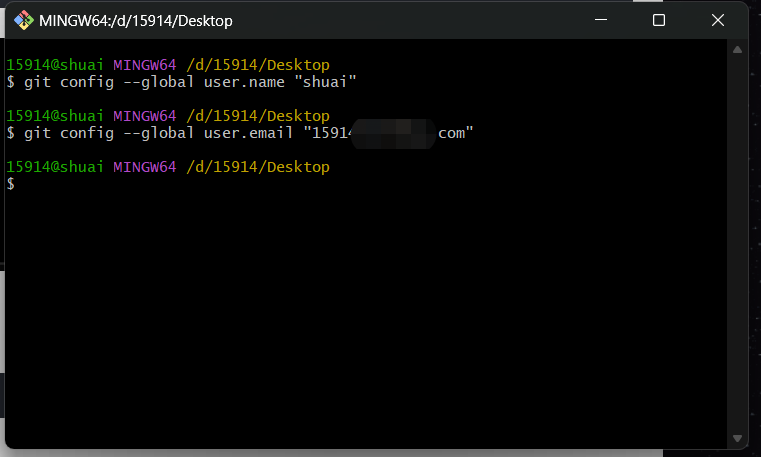The width and height of the screenshot is (761, 457).
Task: Maximize the Git Bash window
Action: tap(658, 20)
